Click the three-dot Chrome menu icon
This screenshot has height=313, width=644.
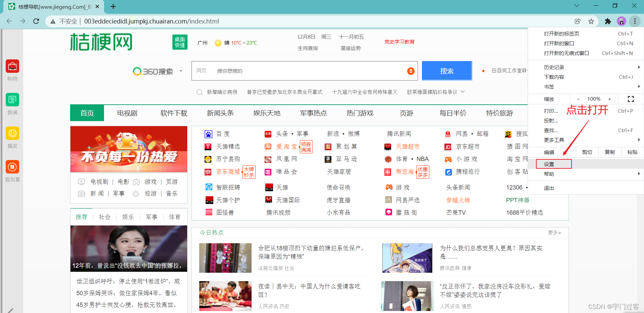(x=635, y=21)
